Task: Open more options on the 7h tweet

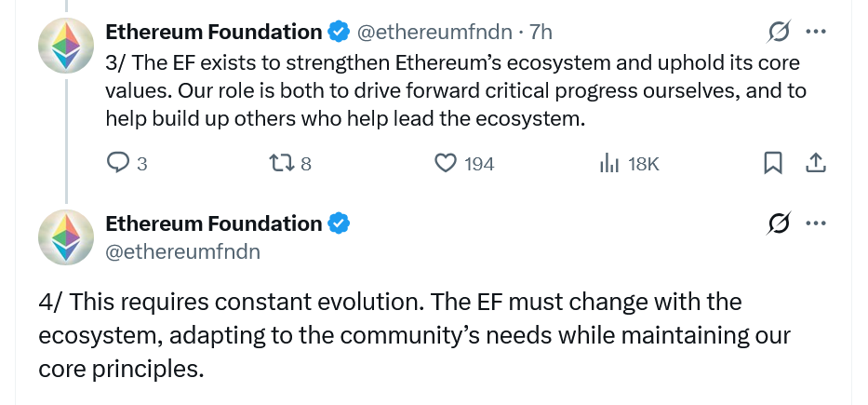Action: pyautogui.click(x=815, y=32)
